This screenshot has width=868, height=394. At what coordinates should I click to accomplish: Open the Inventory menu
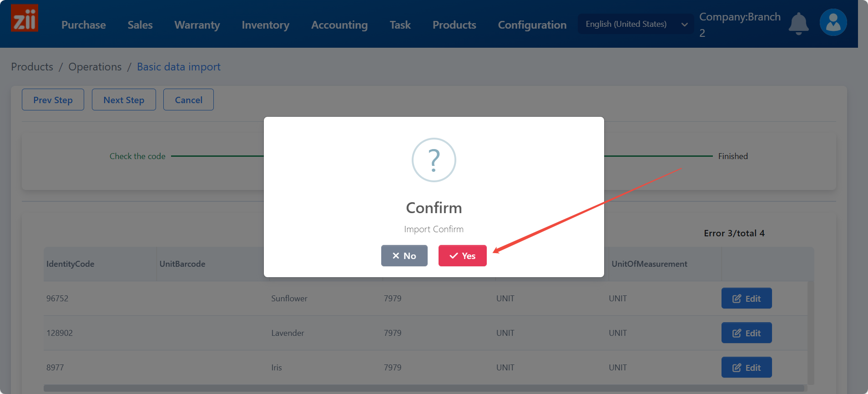click(265, 25)
